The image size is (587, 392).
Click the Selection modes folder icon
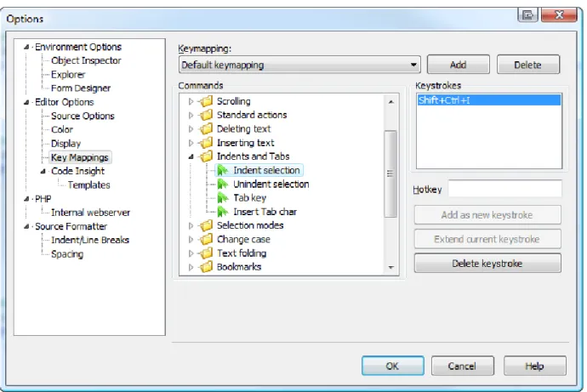click(206, 225)
